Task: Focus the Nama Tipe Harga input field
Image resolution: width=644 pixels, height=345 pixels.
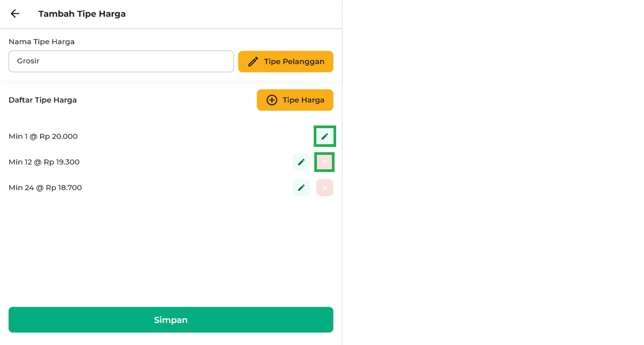Action: tap(121, 61)
